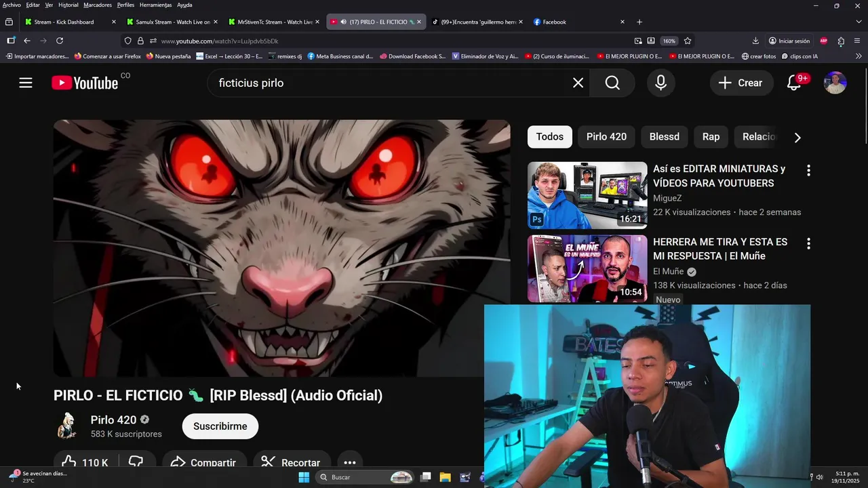Open Así es EDITAR MINIATURAS thumbnail
The image size is (868, 488).
coord(587,195)
